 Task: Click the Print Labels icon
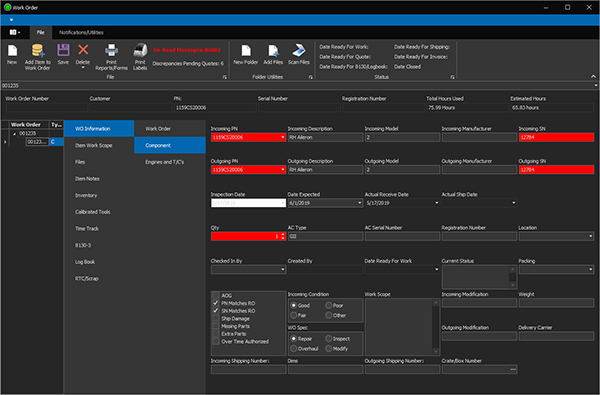pos(140,50)
